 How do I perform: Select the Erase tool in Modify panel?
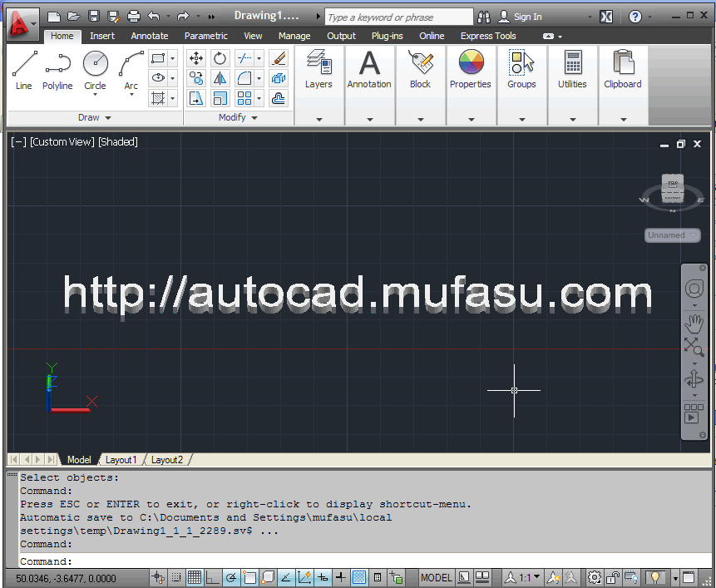pyautogui.click(x=279, y=59)
